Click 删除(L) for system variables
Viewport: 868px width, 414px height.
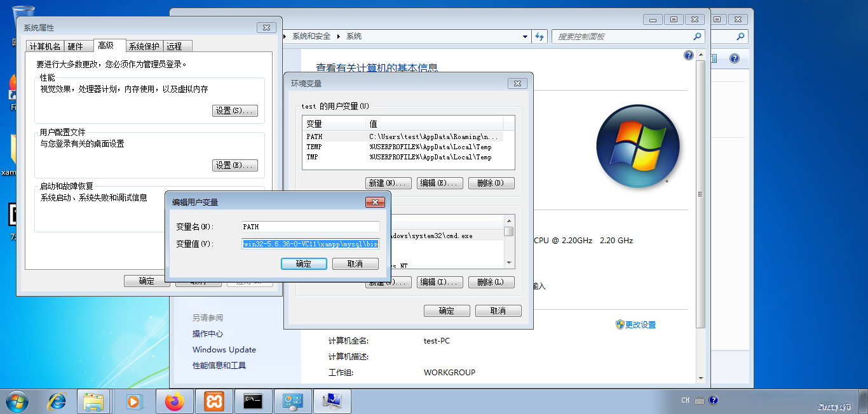(491, 282)
